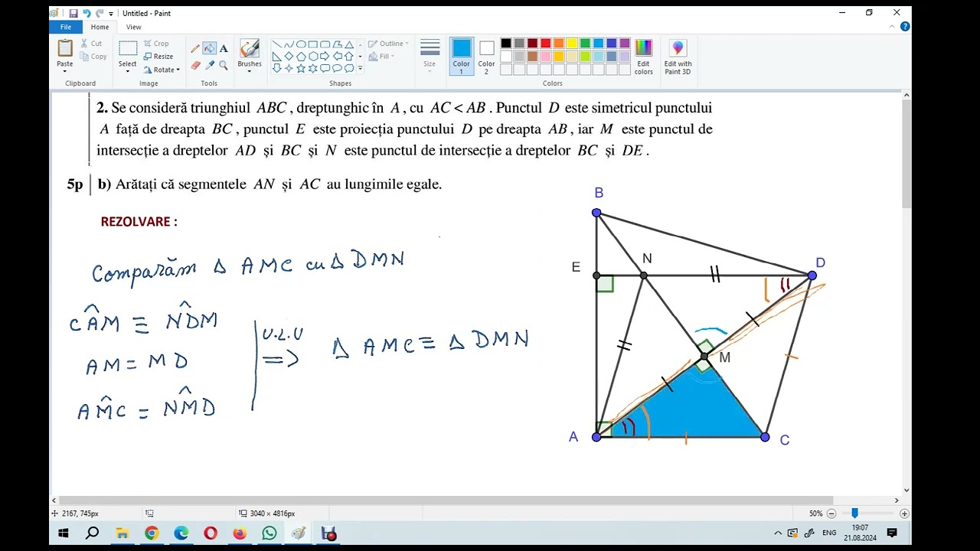Click the Resize button
The height and width of the screenshot is (551, 980).
[158, 57]
